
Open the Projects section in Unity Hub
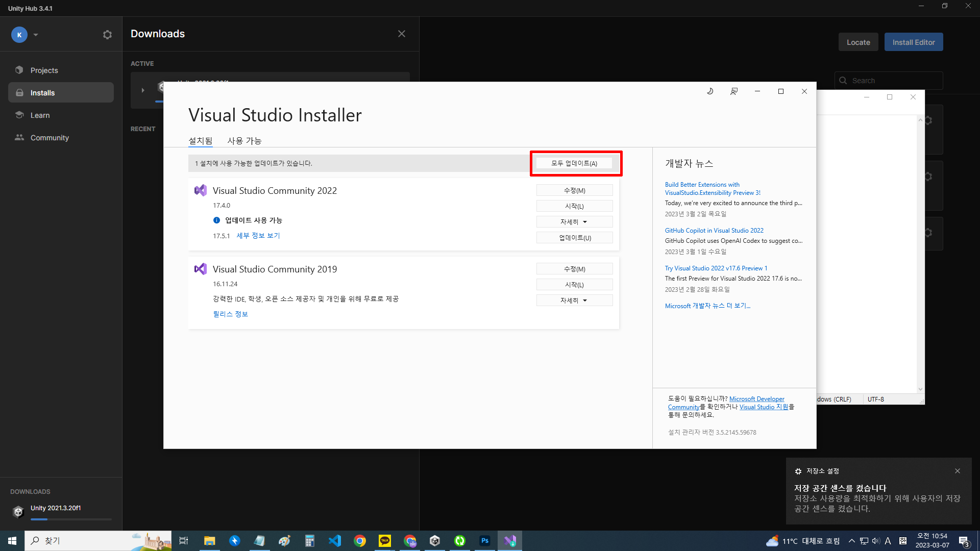[61, 70]
